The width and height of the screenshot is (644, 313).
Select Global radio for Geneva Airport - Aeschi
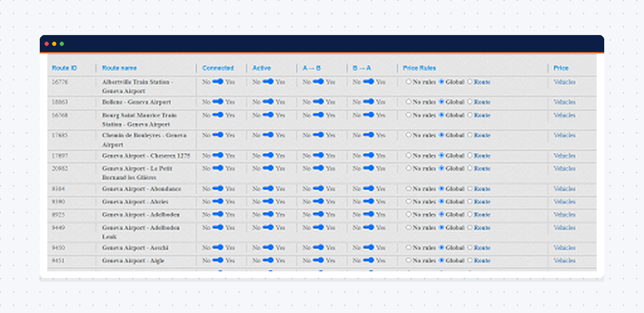[x=442, y=248]
